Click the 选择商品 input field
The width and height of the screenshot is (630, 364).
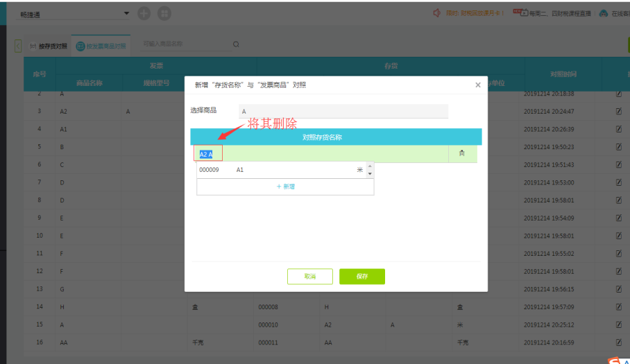343,111
